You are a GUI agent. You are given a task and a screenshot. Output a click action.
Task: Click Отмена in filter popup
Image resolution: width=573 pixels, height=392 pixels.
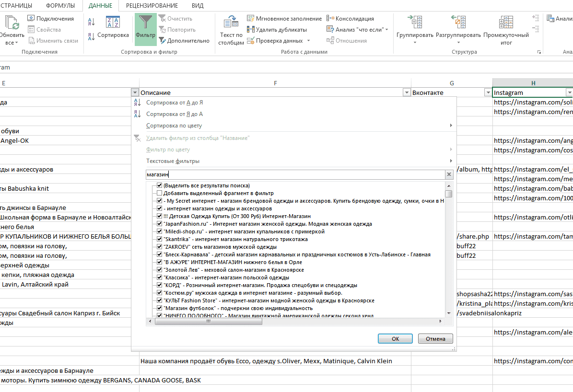[435, 339]
